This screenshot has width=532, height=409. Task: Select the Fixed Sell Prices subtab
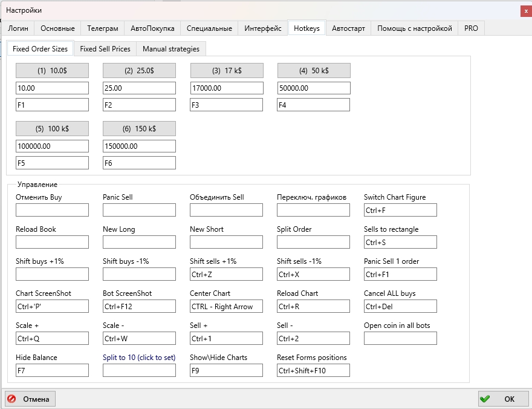[105, 48]
